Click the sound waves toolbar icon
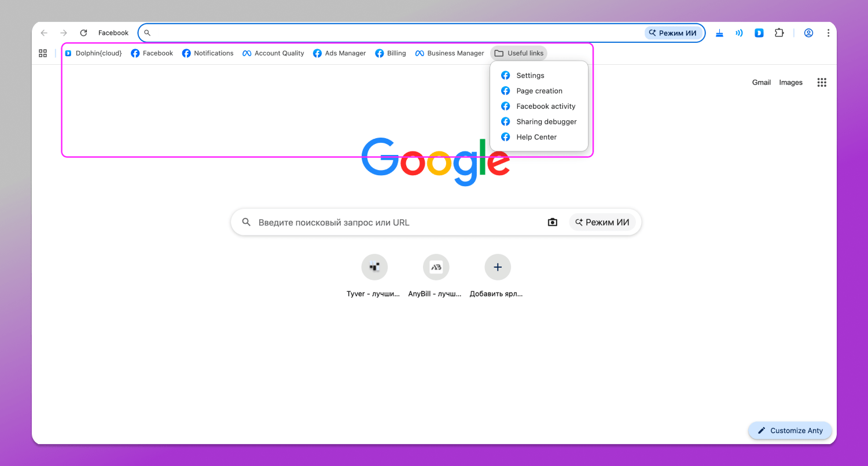This screenshot has width=868, height=466. pyautogui.click(x=739, y=33)
